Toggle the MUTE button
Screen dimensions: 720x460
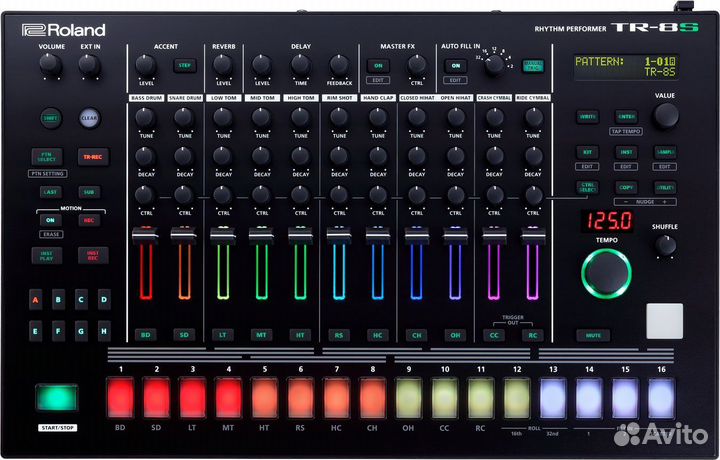[593, 335]
